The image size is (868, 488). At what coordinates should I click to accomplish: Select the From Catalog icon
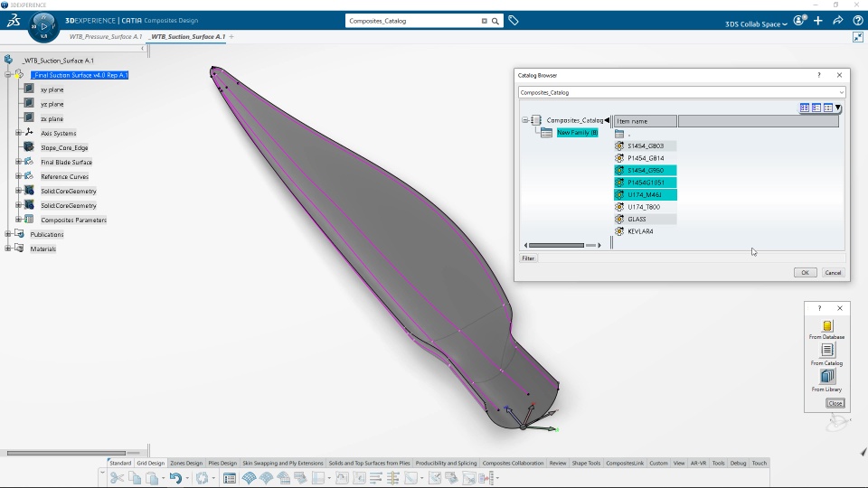pos(827,351)
